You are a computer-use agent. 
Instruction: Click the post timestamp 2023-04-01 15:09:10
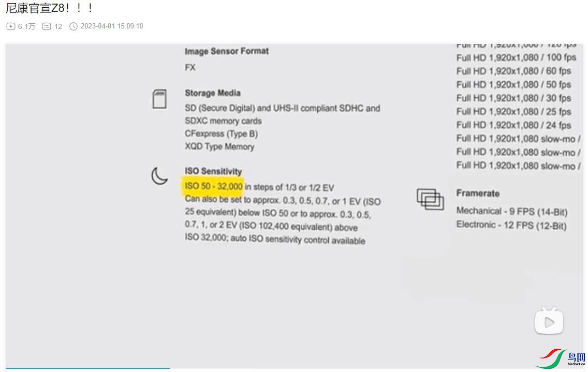[112, 26]
